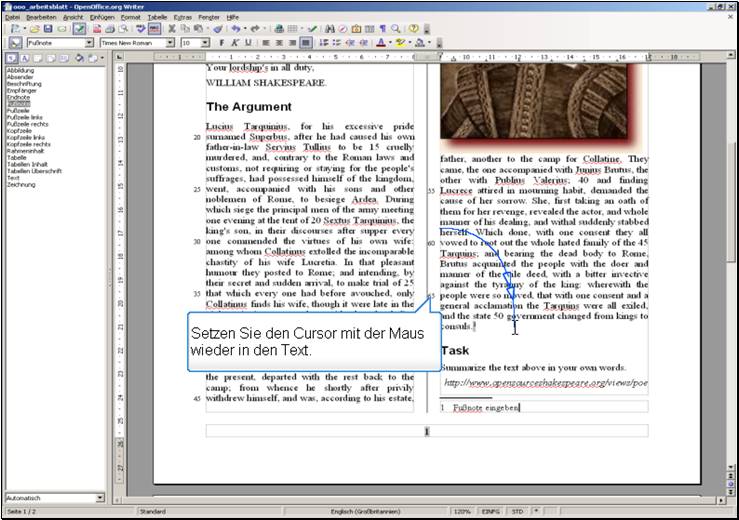Show page styles in Styles panel
Viewport: 739px width, 520px height.
51,58
